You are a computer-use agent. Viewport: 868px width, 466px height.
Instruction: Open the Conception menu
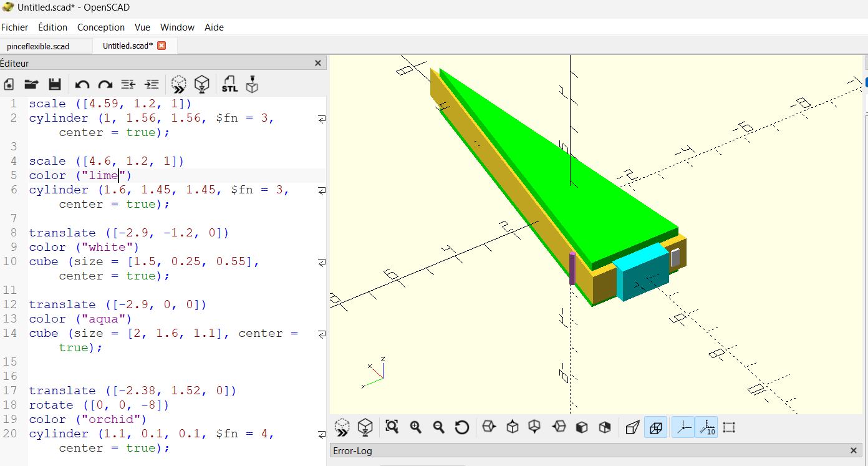coord(101,27)
